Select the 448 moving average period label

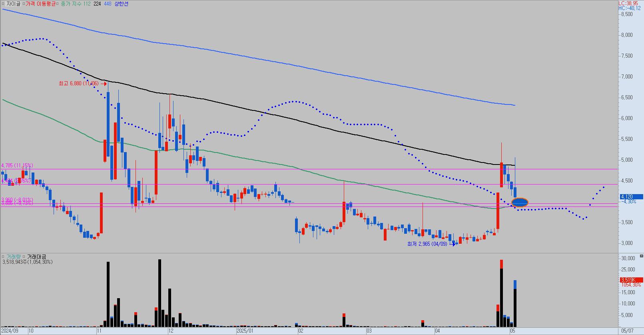[x=108, y=4]
